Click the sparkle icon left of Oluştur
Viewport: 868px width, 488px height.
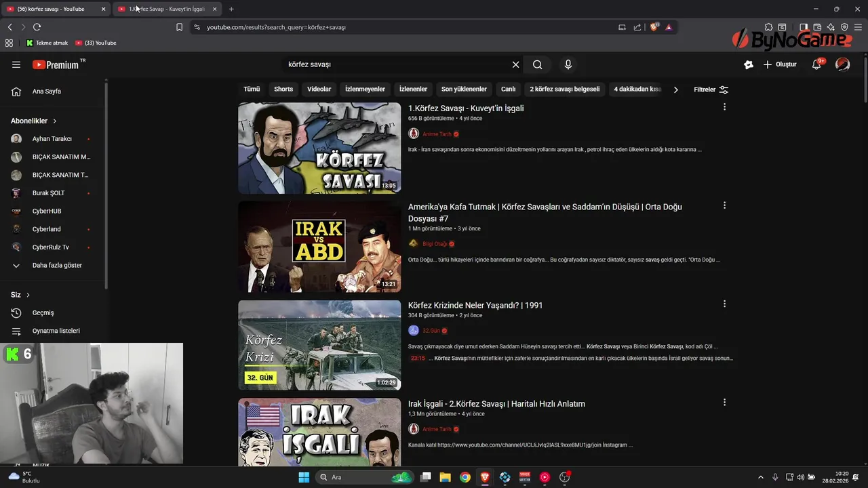coord(749,64)
